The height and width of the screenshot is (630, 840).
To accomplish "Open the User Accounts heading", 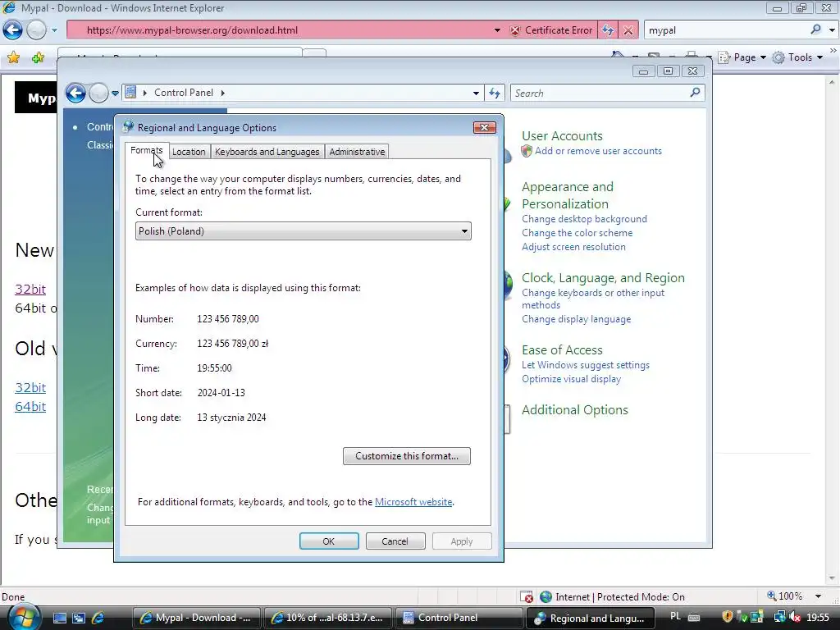I will point(562,136).
